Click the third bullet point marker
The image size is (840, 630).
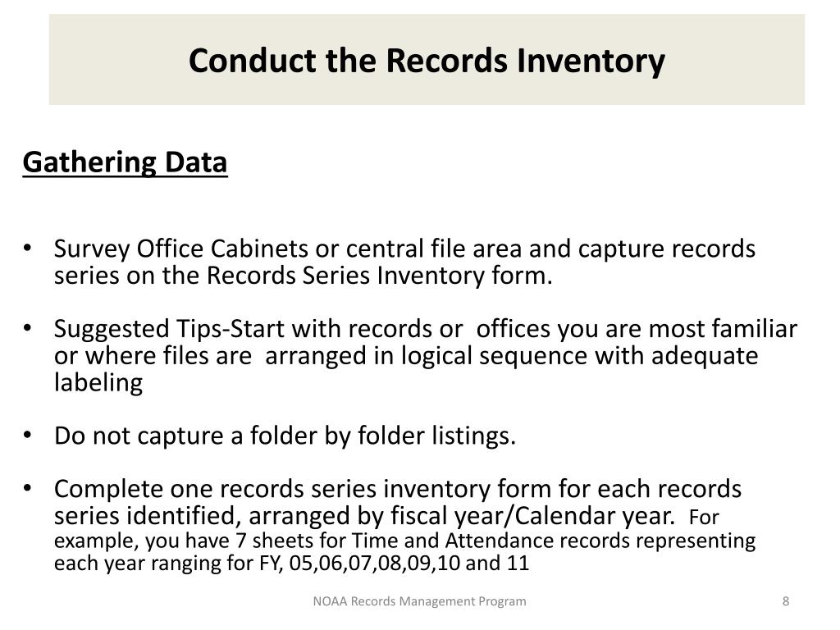(28, 435)
